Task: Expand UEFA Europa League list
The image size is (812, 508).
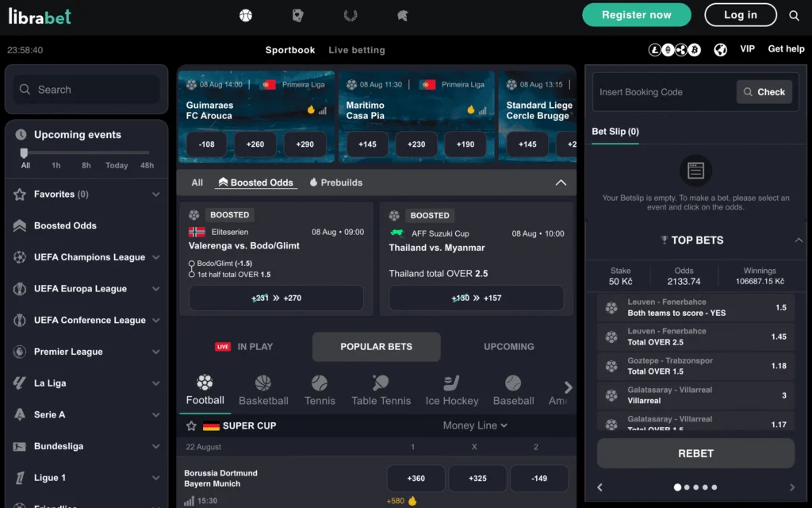Action: pyautogui.click(x=156, y=289)
